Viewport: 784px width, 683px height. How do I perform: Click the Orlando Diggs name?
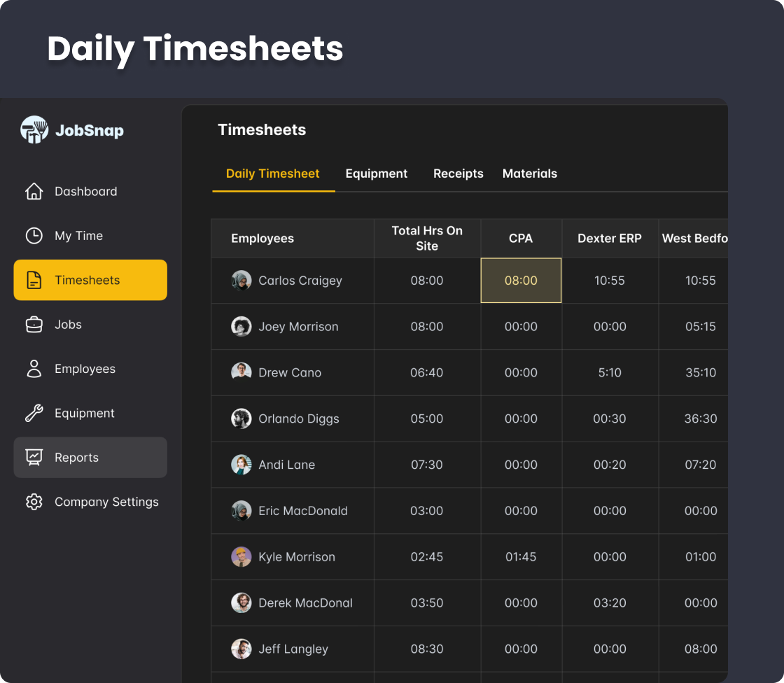pos(299,419)
